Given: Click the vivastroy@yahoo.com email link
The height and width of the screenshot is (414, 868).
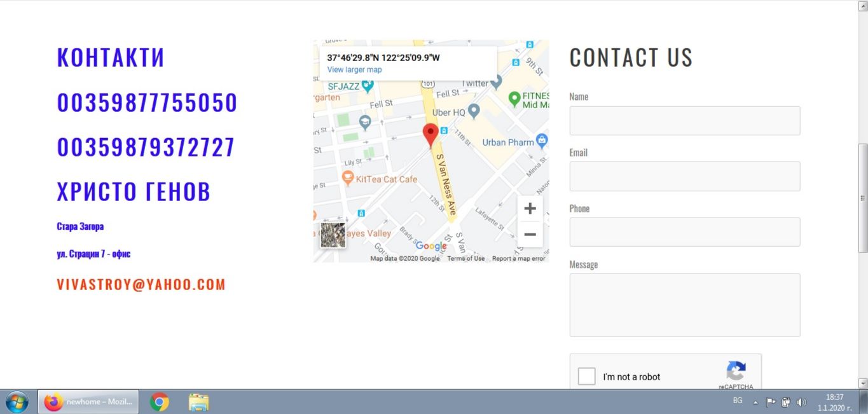Looking at the screenshot, I should 141,285.
